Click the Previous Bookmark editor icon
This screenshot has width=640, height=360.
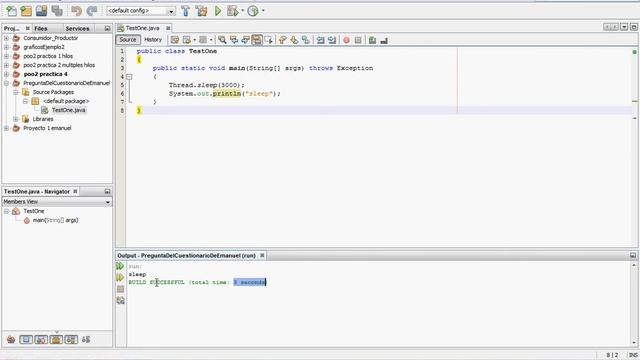(x=282, y=40)
